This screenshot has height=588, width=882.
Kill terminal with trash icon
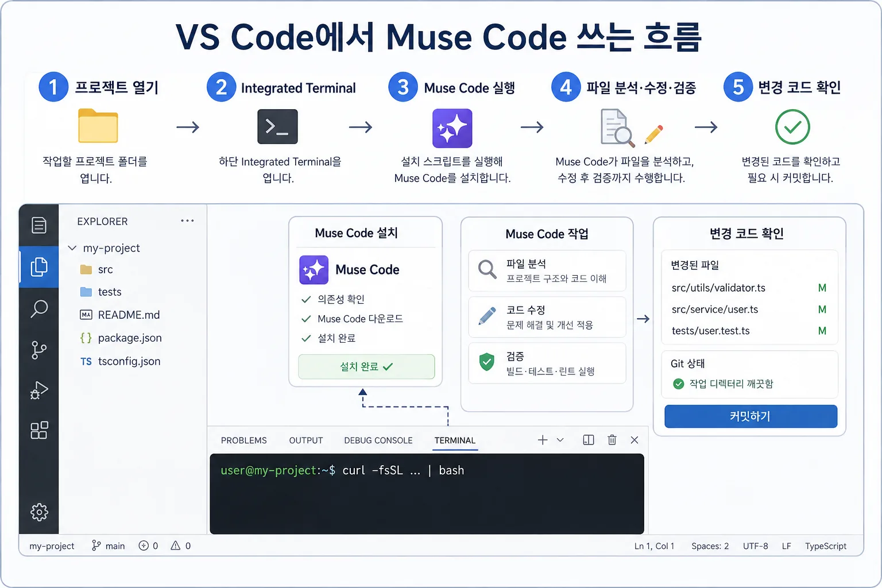pyautogui.click(x=612, y=440)
